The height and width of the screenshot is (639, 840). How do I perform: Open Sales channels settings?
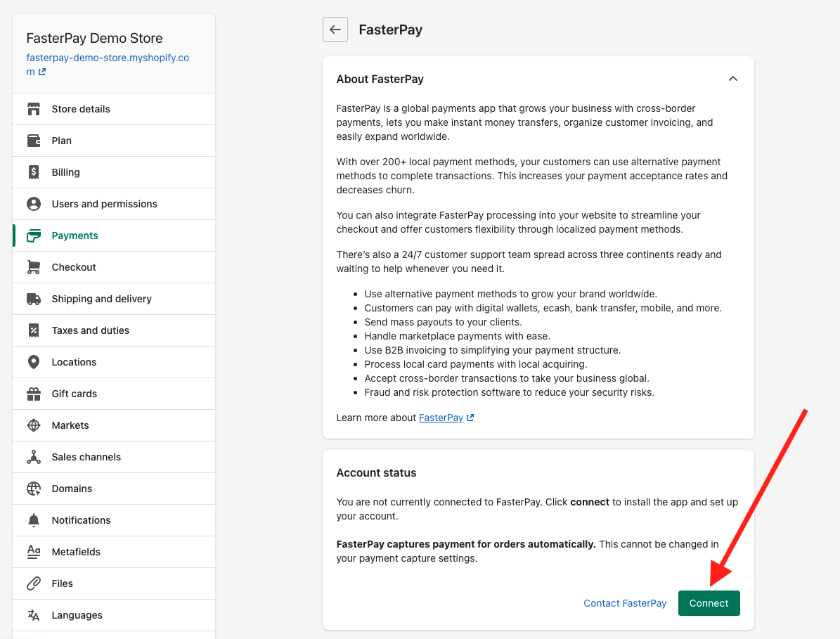(114, 457)
